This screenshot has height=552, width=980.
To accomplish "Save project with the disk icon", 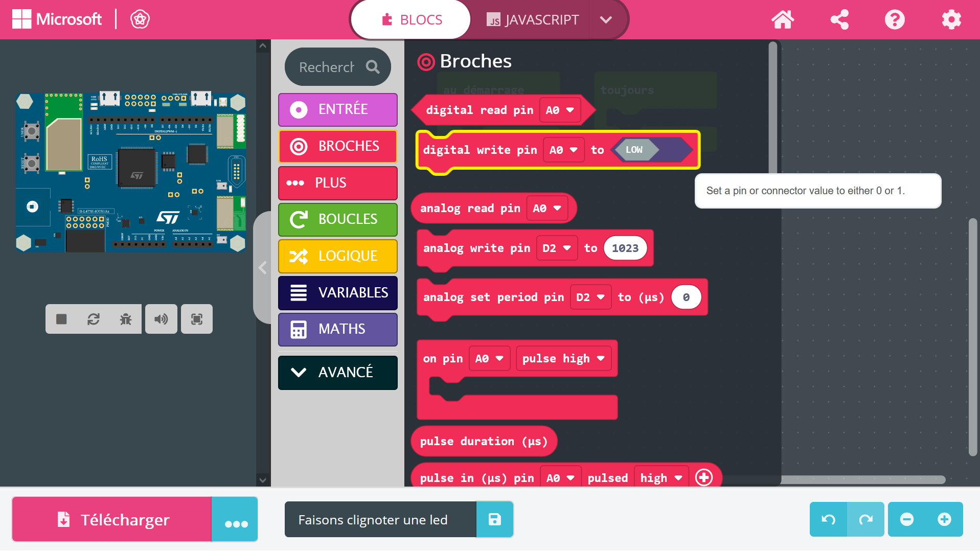I will [x=494, y=520].
